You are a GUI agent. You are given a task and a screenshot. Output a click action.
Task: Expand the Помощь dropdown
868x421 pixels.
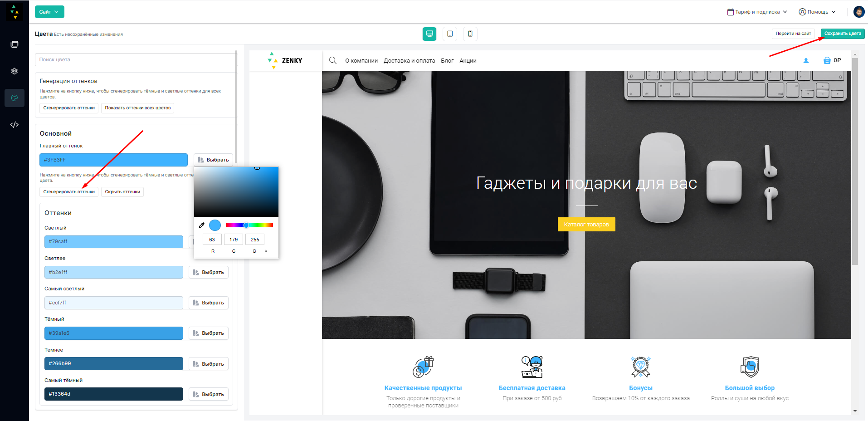pos(817,12)
